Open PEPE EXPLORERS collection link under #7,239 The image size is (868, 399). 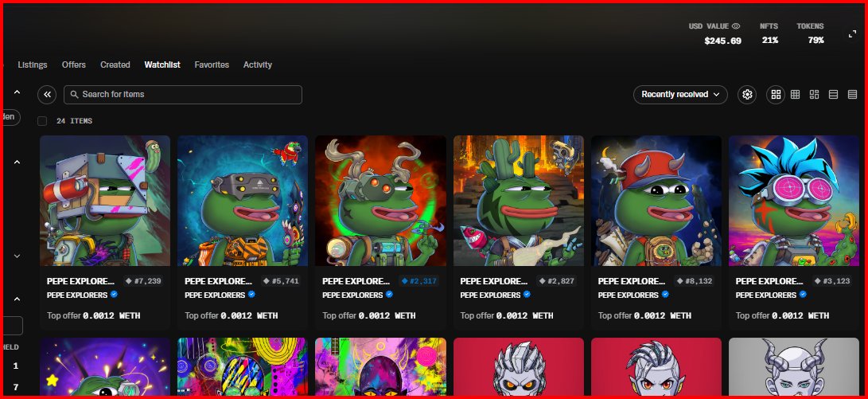coord(77,295)
